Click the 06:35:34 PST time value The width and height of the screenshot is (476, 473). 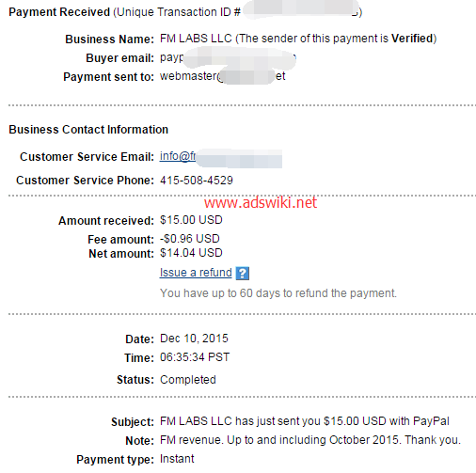pyautogui.click(x=195, y=357)
